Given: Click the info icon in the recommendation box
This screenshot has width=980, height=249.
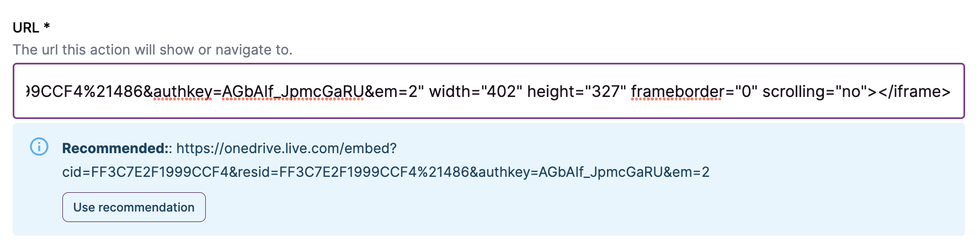Looking at the screenshot, I should click(x=39, y=147).
